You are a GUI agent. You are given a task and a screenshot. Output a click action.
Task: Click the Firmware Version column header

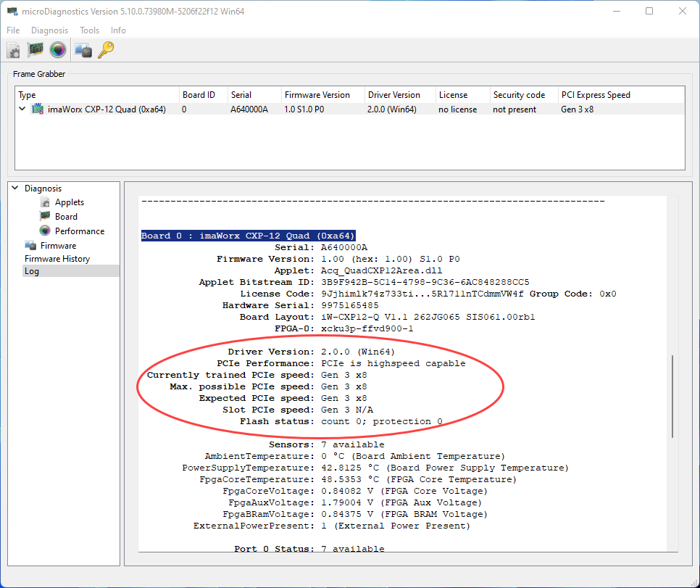click(x=317, y=95)
